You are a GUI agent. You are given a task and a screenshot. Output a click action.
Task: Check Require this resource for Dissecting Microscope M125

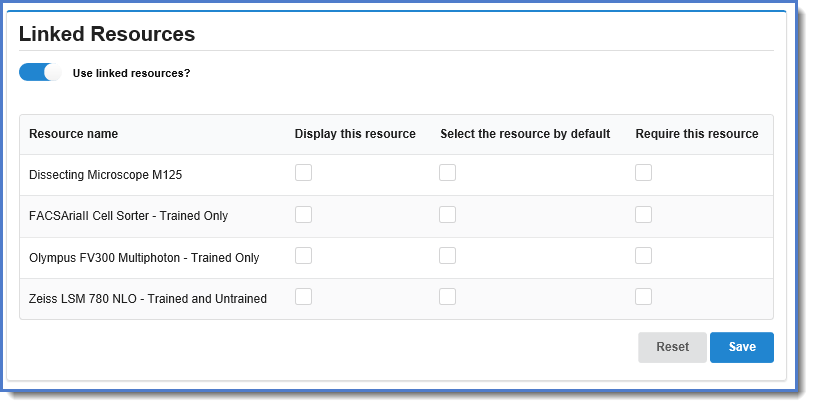644,173
